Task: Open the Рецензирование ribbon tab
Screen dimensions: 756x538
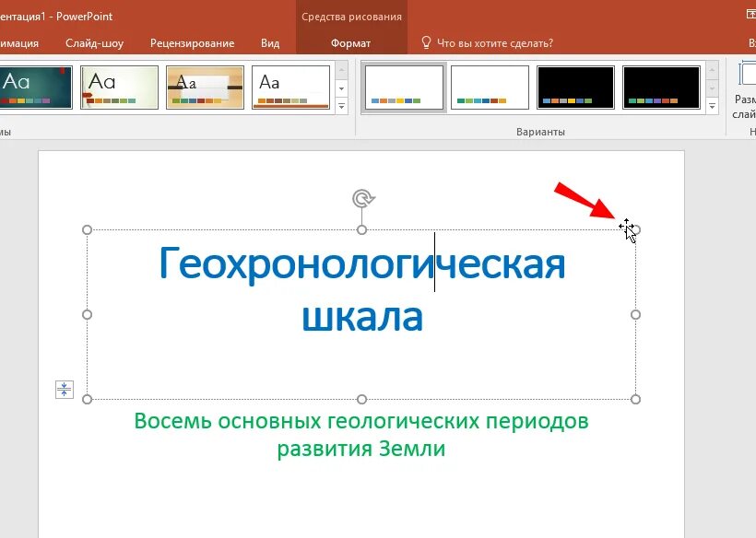Action: point(192,43)
